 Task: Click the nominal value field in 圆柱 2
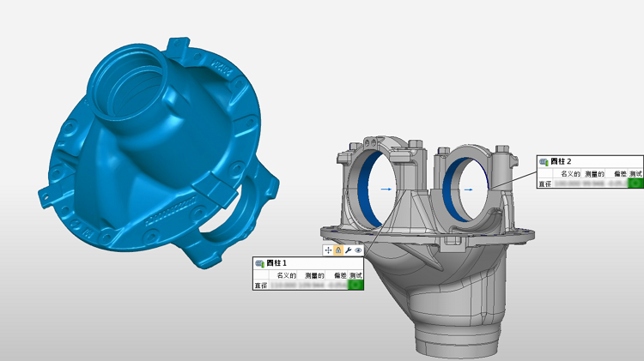tap(568, 184)
